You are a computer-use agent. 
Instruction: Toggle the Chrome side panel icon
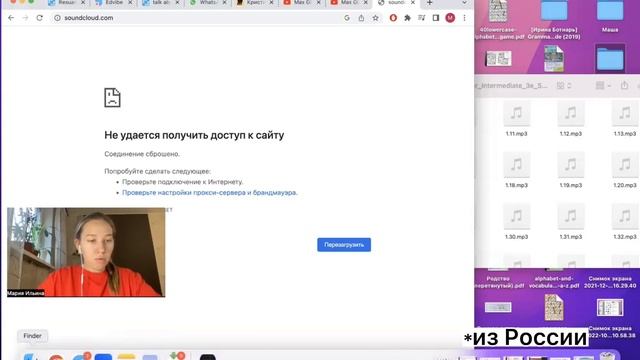tap(436, 18)
